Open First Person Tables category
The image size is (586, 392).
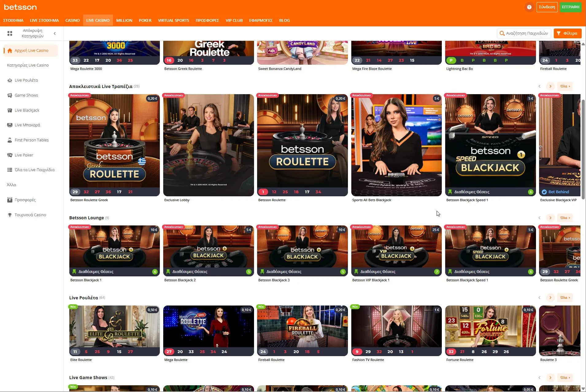click(x=31, y=140)
